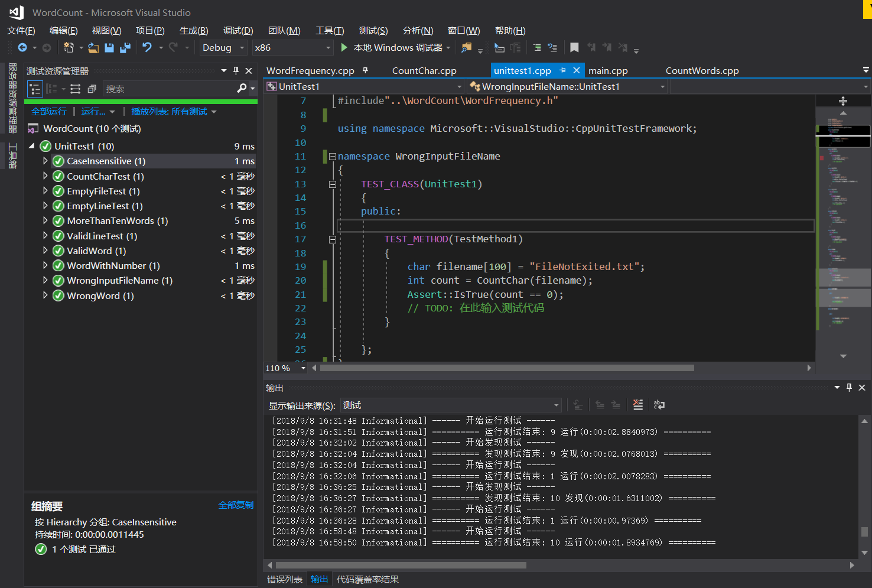Click the open file folder icon
This screenshot has width=872, height=588.
tap(93, 47)
